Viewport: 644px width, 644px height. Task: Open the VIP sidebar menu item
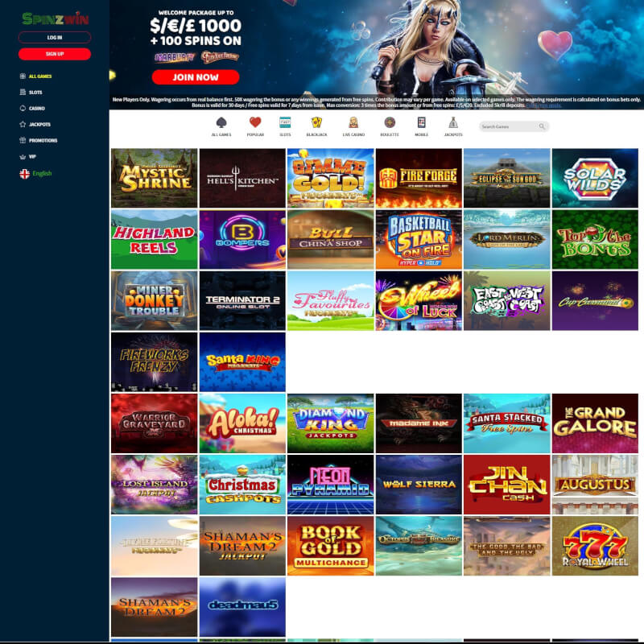tap(31, 156)
